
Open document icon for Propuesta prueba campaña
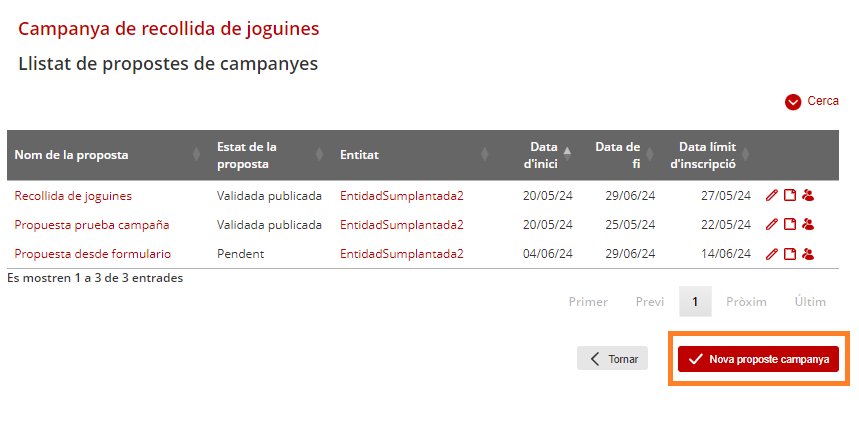point(789,225)
